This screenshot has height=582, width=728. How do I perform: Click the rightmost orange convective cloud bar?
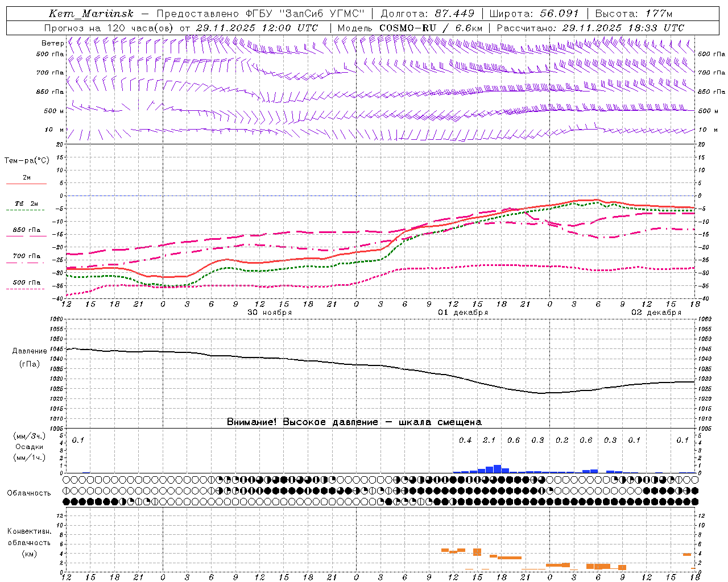[687, 554]
